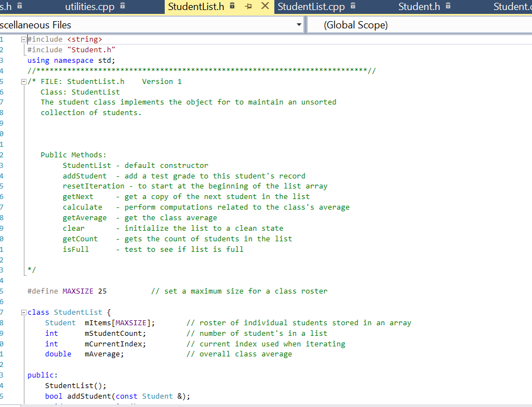Click mStudentCount member declaration

coord(115,334)
